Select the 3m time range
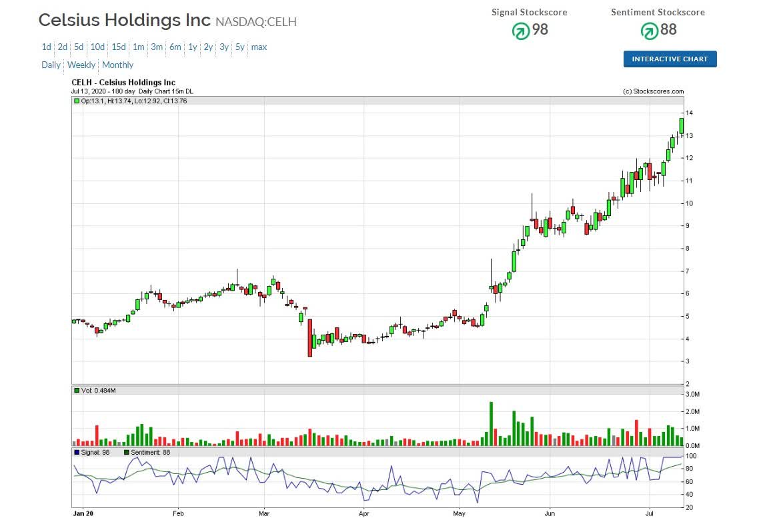 157,47
